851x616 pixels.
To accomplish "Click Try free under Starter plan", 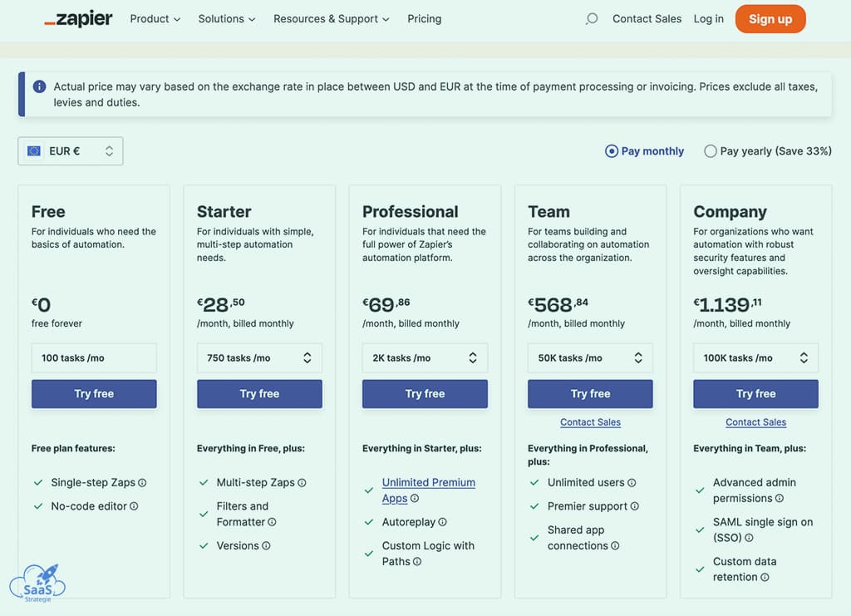I will pyautogui.click(x=259, y=393).
